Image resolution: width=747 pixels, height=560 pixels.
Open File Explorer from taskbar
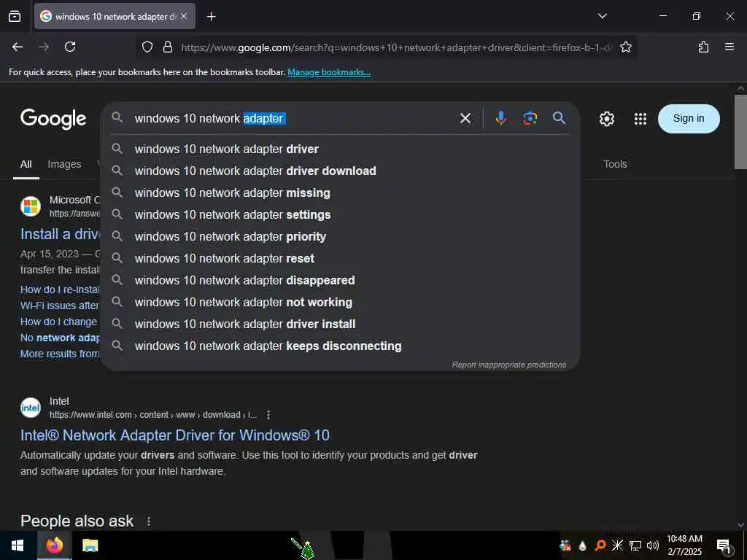pyautogui.click(x=90, y=545)
